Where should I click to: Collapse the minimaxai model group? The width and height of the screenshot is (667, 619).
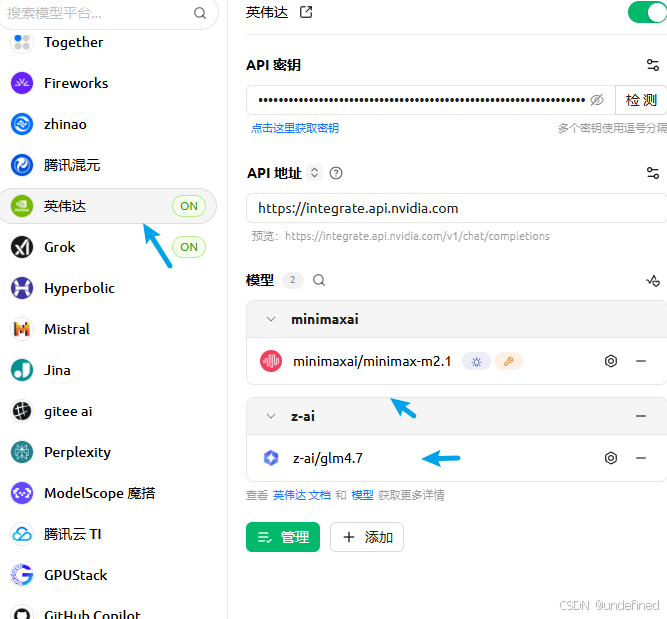(271, 319)
